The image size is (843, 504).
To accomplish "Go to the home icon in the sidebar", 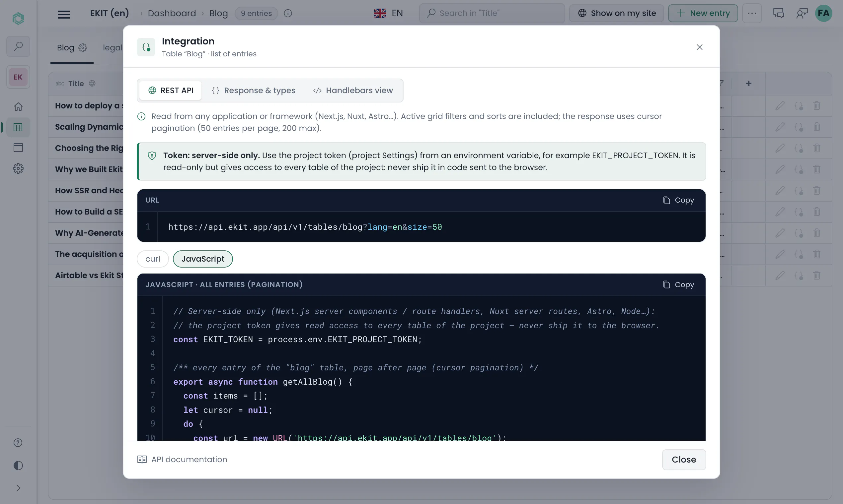I will (18, 107).
